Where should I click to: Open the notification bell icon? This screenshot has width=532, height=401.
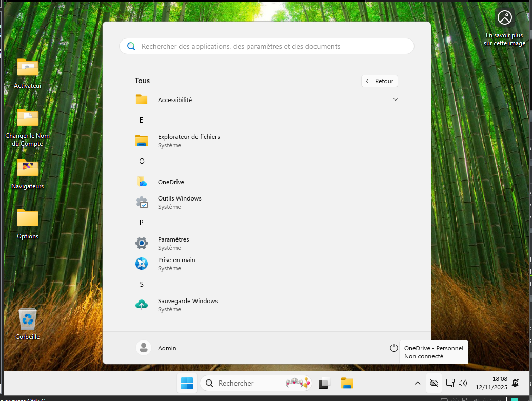pyautogui.click(x=516, y=384)
